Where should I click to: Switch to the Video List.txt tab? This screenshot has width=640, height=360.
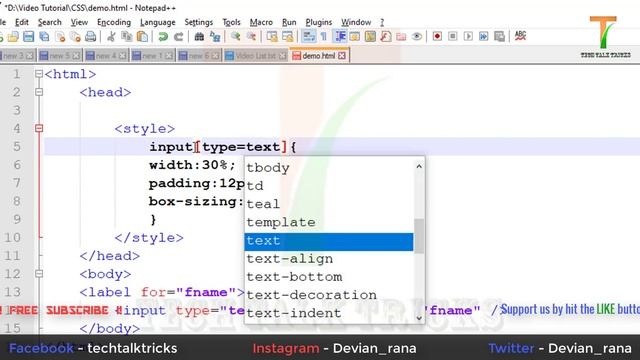click(x=256, y=56)
